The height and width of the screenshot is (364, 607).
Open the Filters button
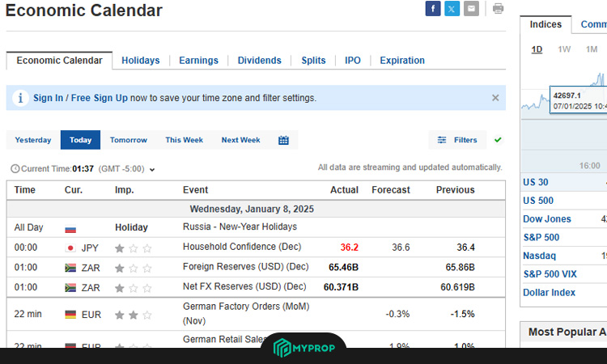pyautogui.click(x=457, y=140)
